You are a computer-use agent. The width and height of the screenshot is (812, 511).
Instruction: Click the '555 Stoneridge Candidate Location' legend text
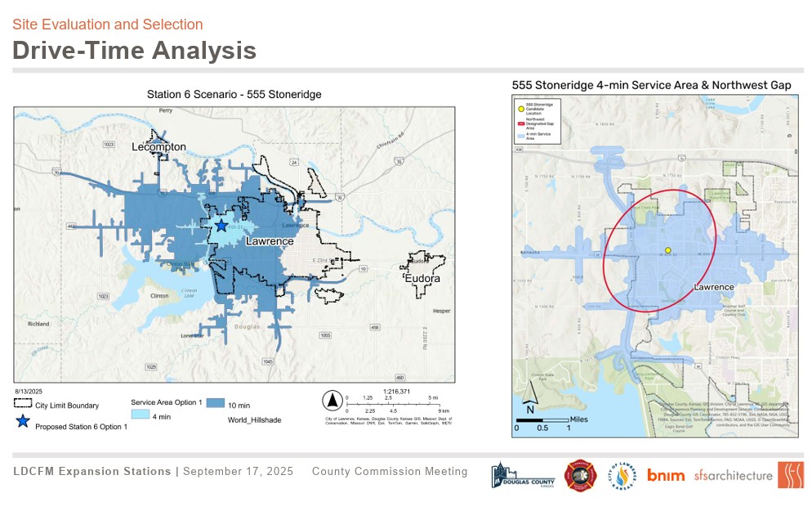coord(539,109)
